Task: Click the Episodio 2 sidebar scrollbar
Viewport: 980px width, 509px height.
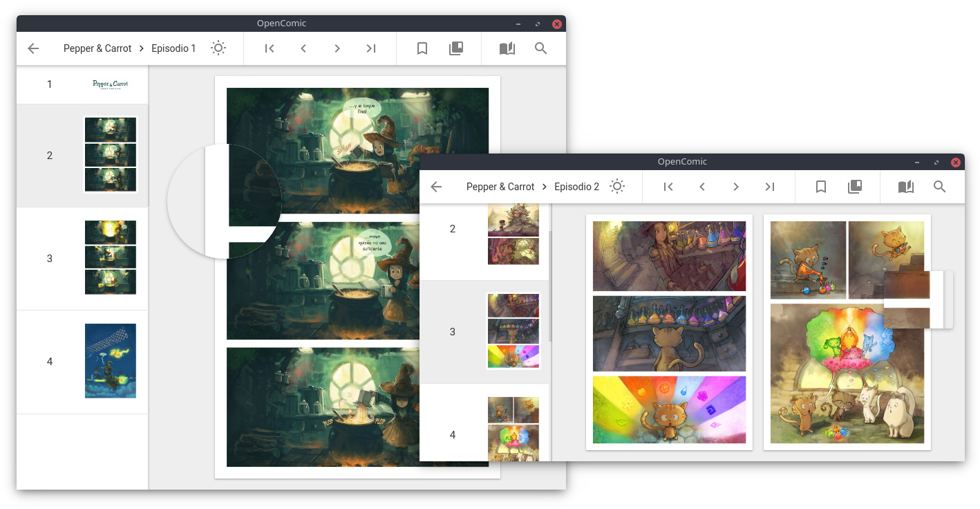Action: (551, 286)
